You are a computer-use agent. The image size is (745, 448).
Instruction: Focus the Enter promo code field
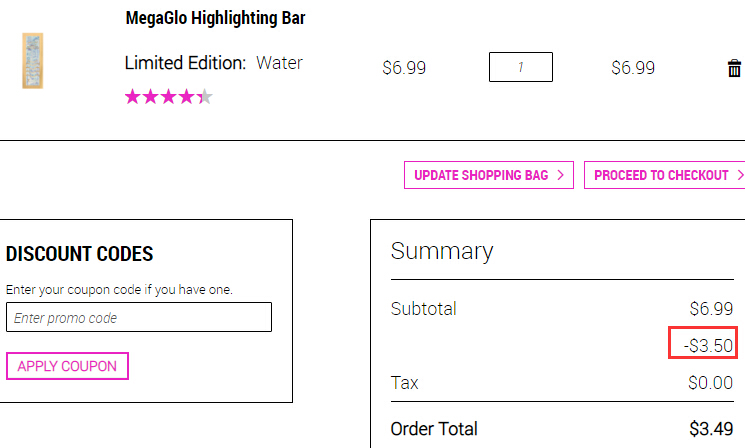(139, 317)
